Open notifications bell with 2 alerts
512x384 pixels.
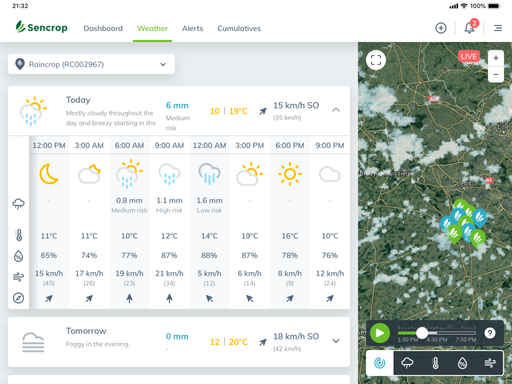tap(470, 27)
